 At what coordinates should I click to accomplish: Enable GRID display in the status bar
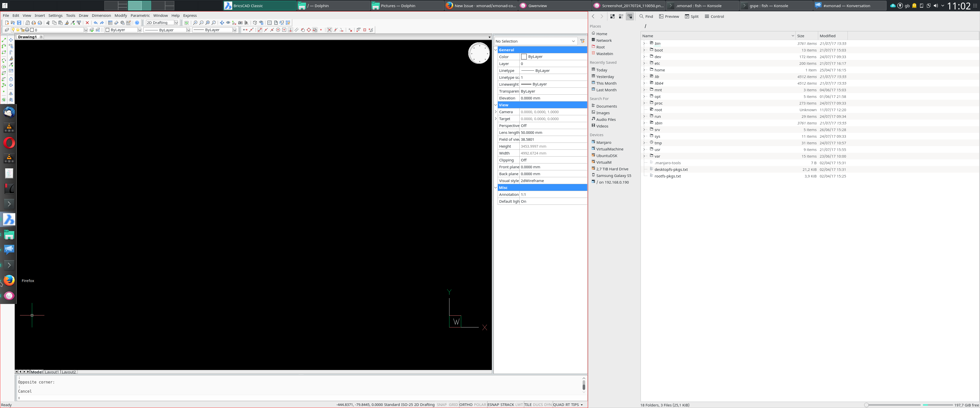[x=453, y=405]
